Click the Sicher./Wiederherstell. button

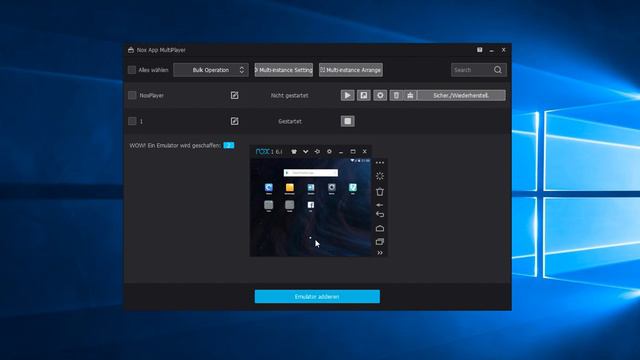(x=461, y=95)
